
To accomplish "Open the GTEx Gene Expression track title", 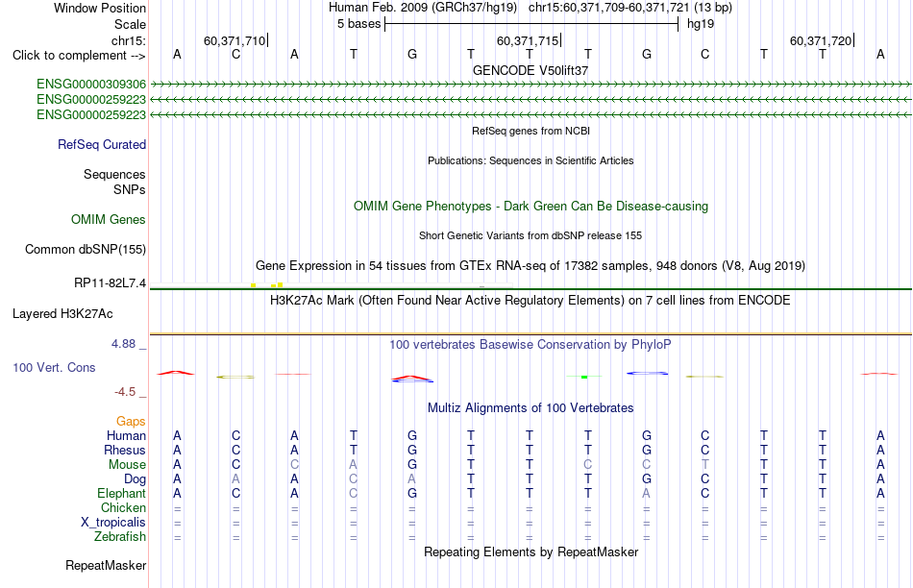I will (531, 266).
